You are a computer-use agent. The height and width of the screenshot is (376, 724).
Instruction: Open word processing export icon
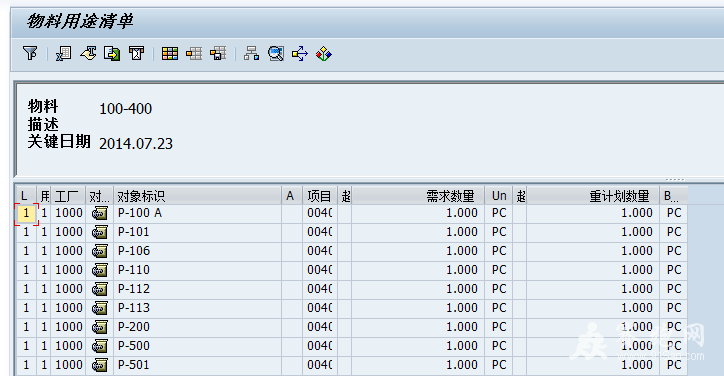click(88, 54)
